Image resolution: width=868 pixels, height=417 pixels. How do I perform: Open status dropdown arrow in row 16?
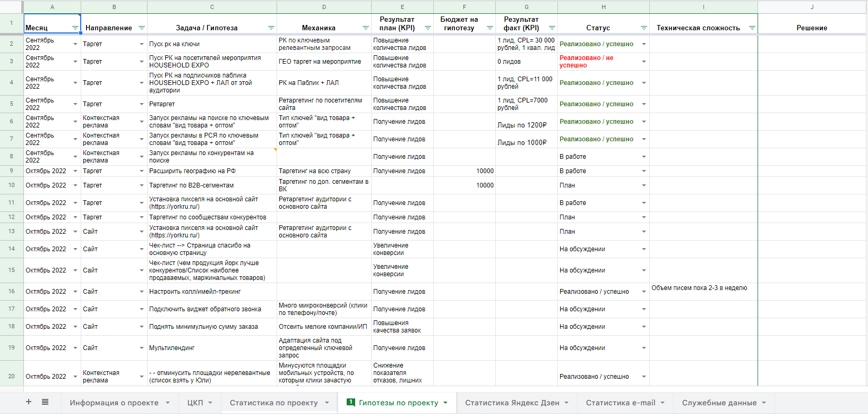644,292
